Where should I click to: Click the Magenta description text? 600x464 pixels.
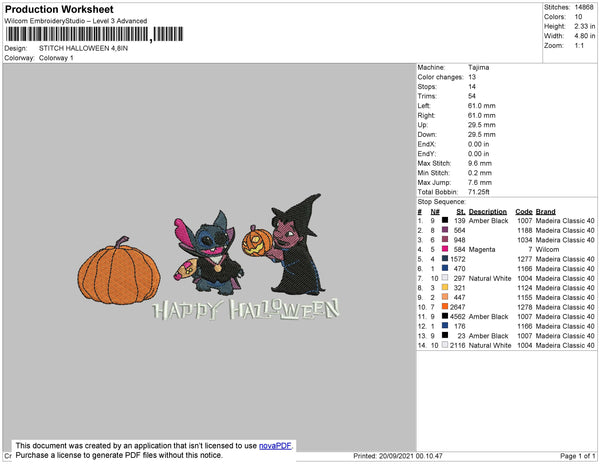click(x=482, y=249)
